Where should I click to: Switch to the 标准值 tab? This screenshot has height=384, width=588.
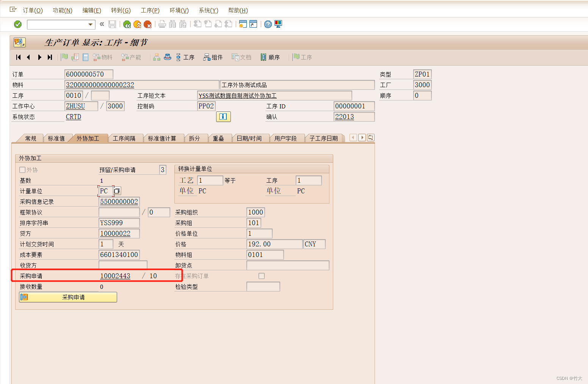[56, 138]
